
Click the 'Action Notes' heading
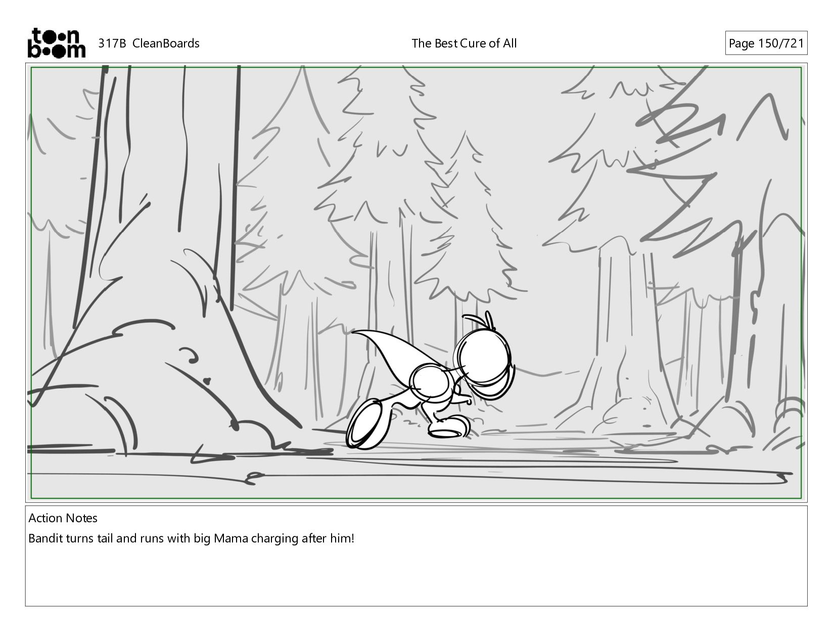63,518
